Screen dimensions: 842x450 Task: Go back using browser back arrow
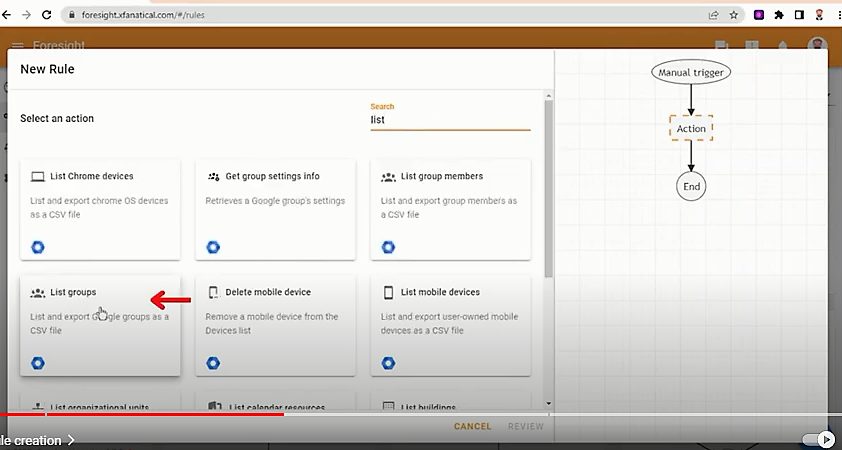tap(6, 15)
